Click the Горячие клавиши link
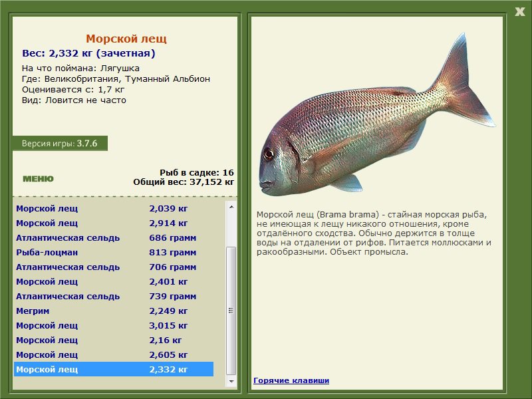Screen dimensions: 532x399 point(291,380)
